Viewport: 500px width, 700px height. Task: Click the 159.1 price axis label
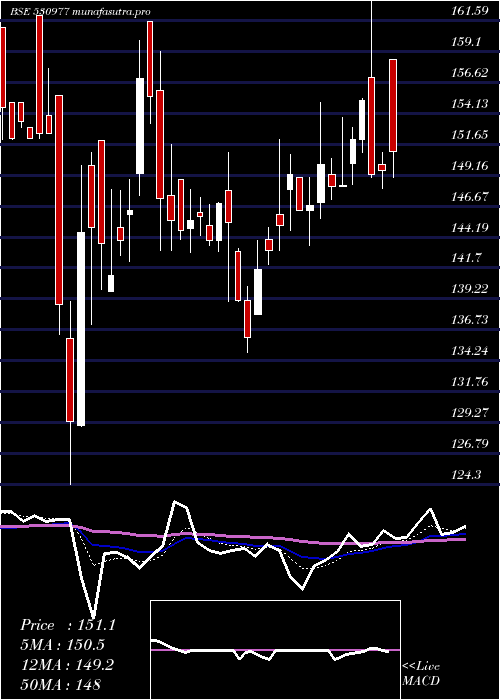(x=466, y=42)
